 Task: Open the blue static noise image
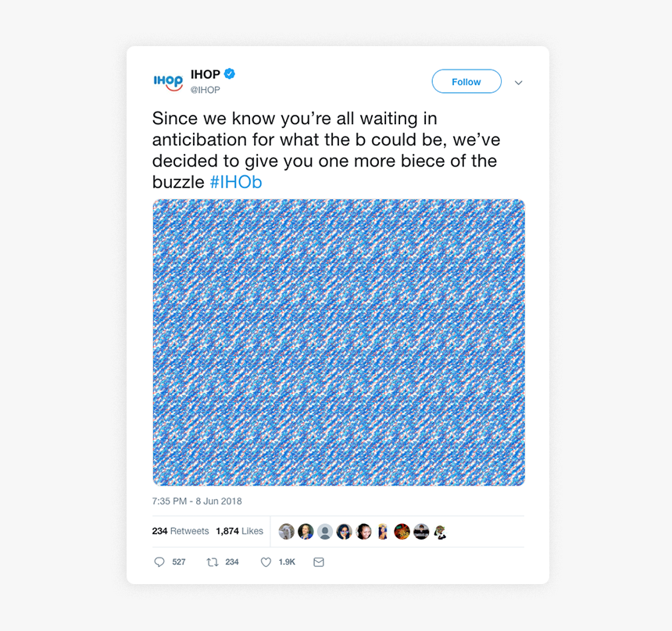338,341
